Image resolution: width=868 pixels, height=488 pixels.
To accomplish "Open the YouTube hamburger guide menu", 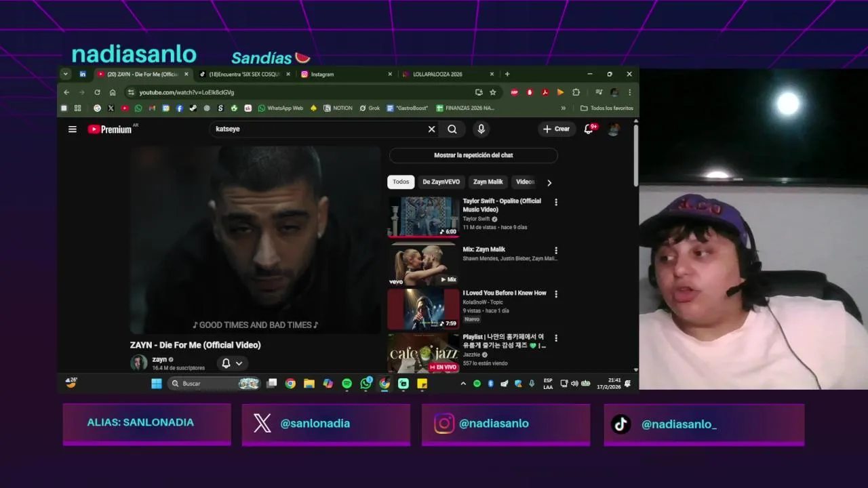I will coord(73,129).
